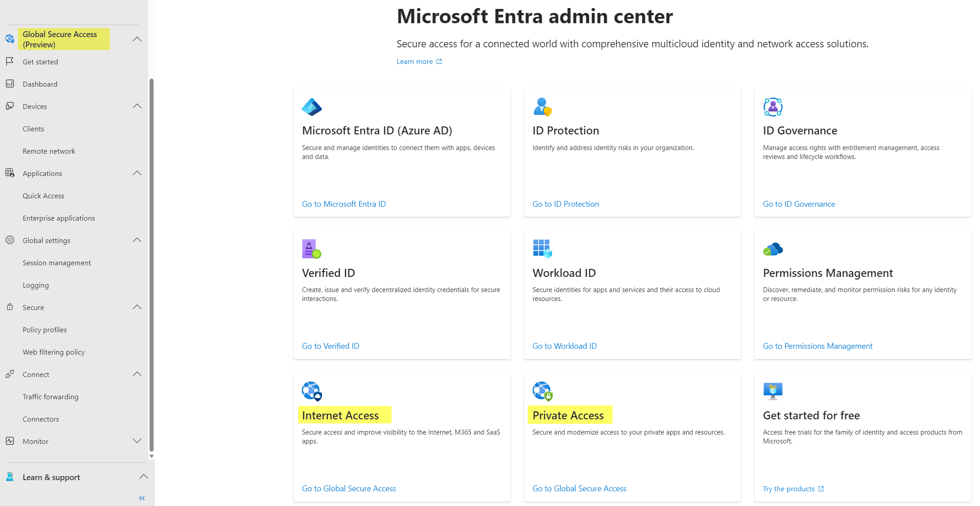Viewport: 980px width, 506px height.
Task: Collapse the sidebar with double-chevron icon
Action: 142,498
